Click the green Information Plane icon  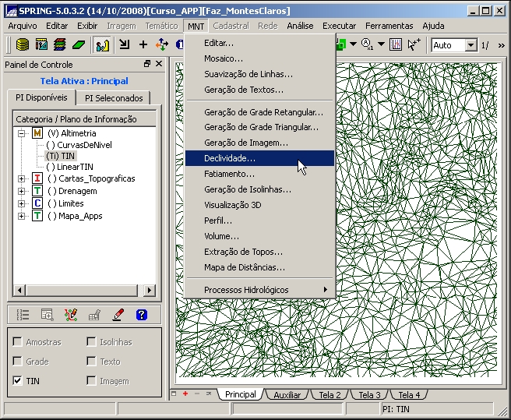click(x=78, y=45)
